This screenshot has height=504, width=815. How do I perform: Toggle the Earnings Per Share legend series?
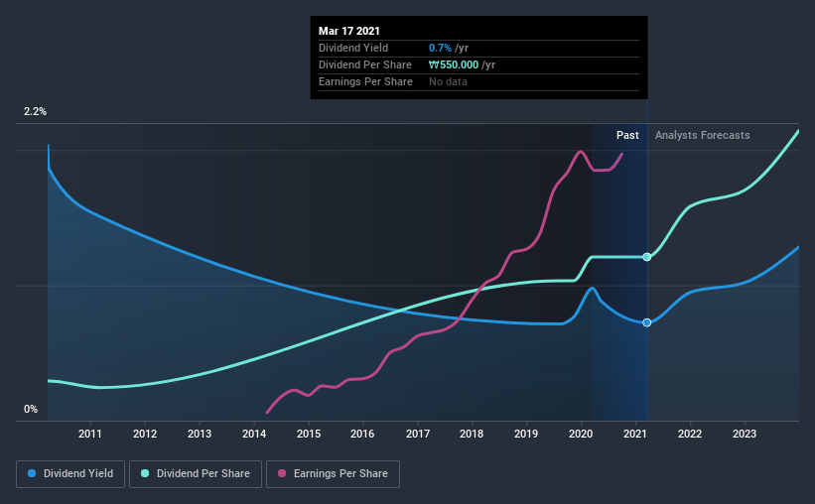333,474
